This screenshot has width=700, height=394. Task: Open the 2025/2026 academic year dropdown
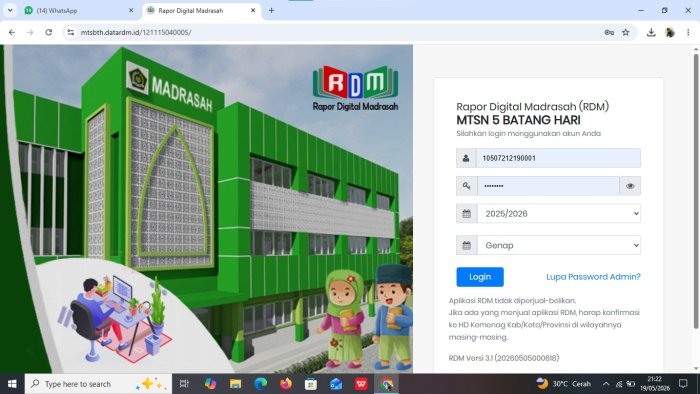(x=559, y=214)
